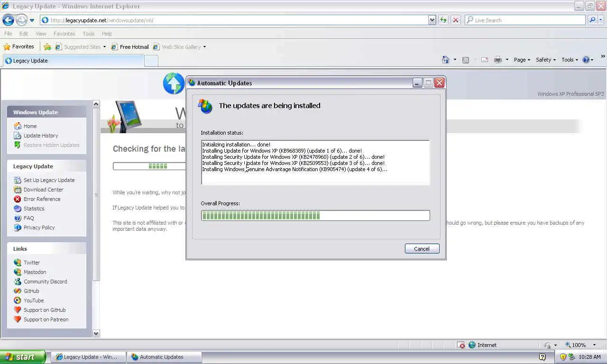Viewport: 607px width, 364px height.
Task: Expand the Page menu dropdown
Action: [522, 60]
